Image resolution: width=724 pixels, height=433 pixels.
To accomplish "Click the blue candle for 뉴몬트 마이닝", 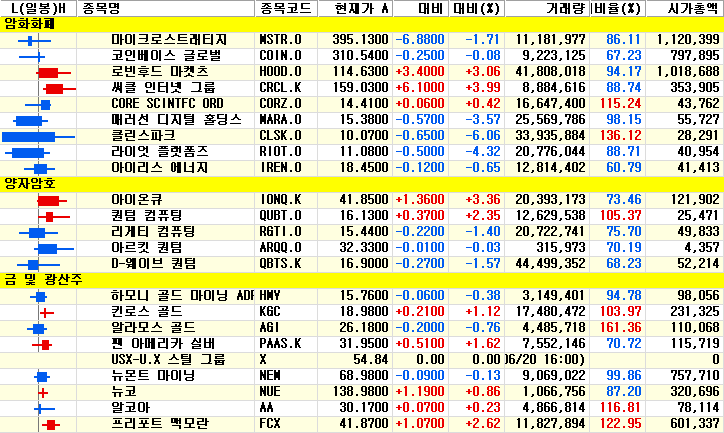I will pos(42,377).
